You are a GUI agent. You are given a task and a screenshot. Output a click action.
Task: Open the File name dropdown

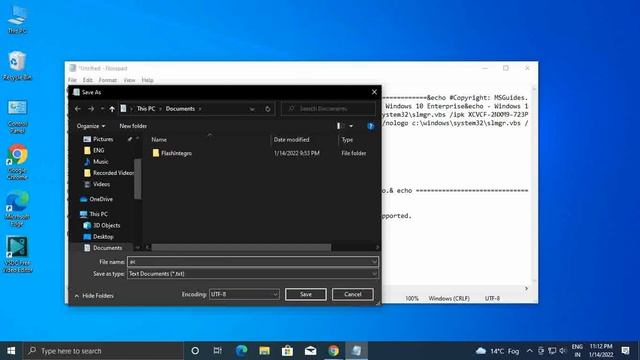tap(374, 262)
